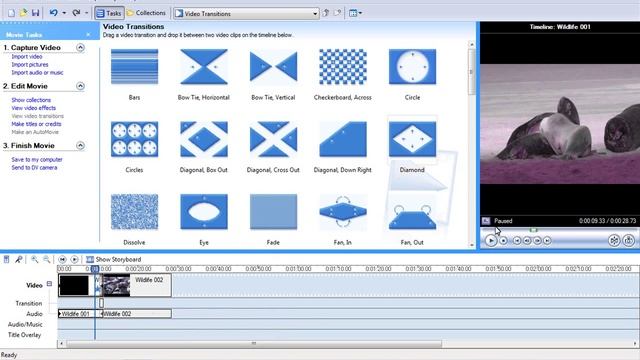Click the Import video link
Viewport: 640px width, 360px height.
[27, 57]
